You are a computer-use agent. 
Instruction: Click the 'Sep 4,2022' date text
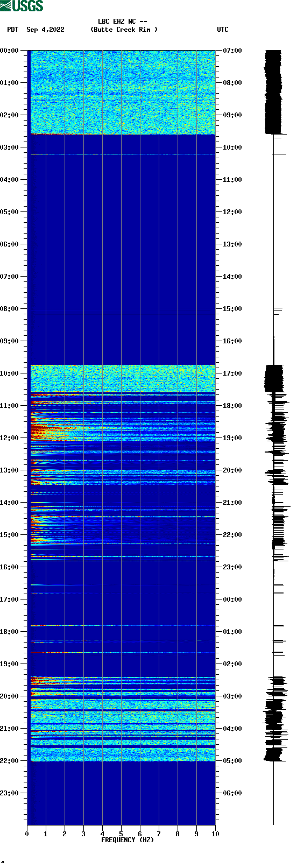[x=45, y=30]
